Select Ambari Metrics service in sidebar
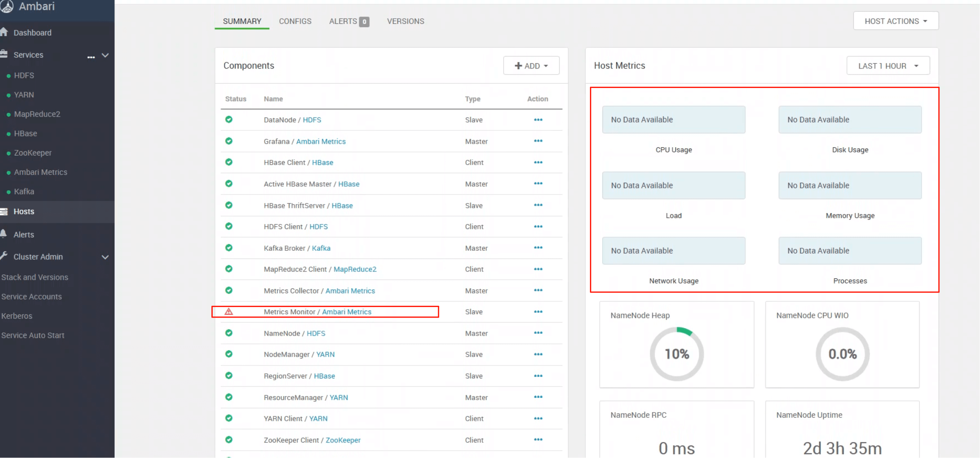 (40, 172)
